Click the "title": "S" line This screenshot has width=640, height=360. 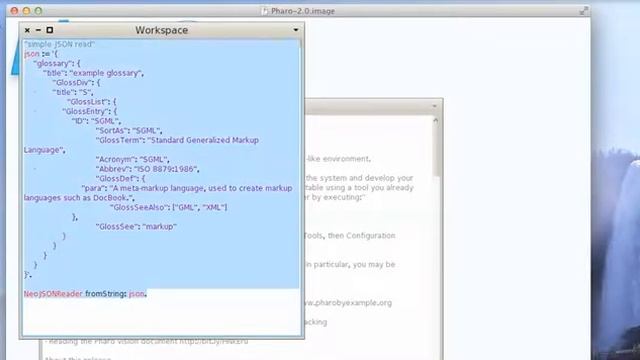pyautogui.click(x=73, y=93)
